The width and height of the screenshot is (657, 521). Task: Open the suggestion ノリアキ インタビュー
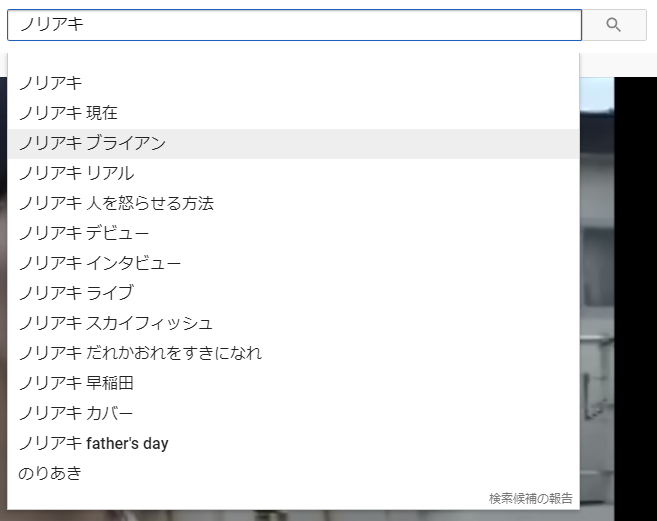[x=293, y=264]
